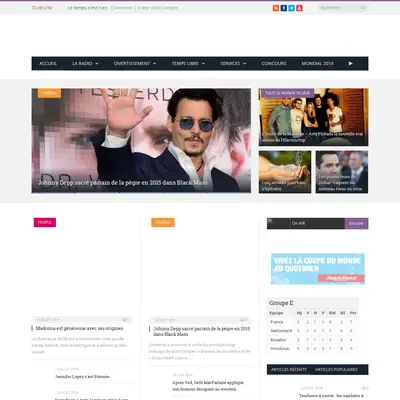Open the orange Cinéma tag above the article list
The height and width of the screenshot is (400, 400).
pyautogui.click(x=163, y=222)
